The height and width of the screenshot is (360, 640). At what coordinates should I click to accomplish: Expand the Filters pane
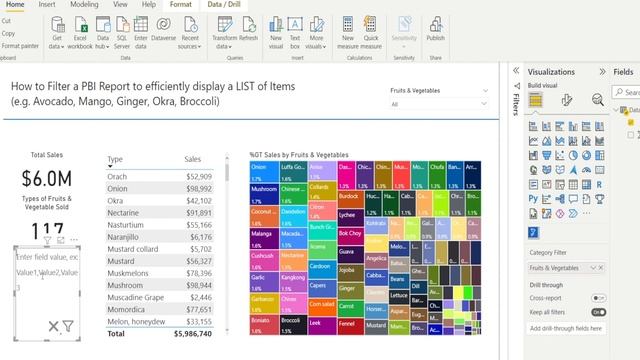(x=516, y=71)
